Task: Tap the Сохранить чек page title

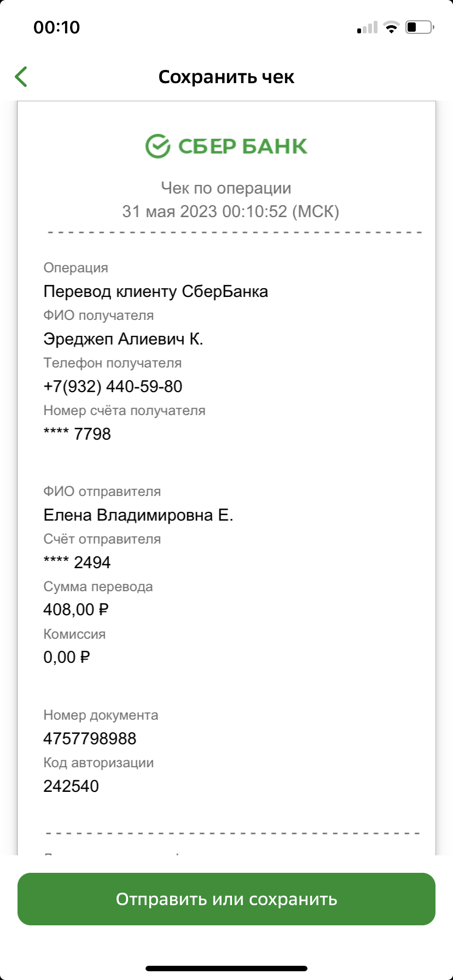Action: [226, 77]
